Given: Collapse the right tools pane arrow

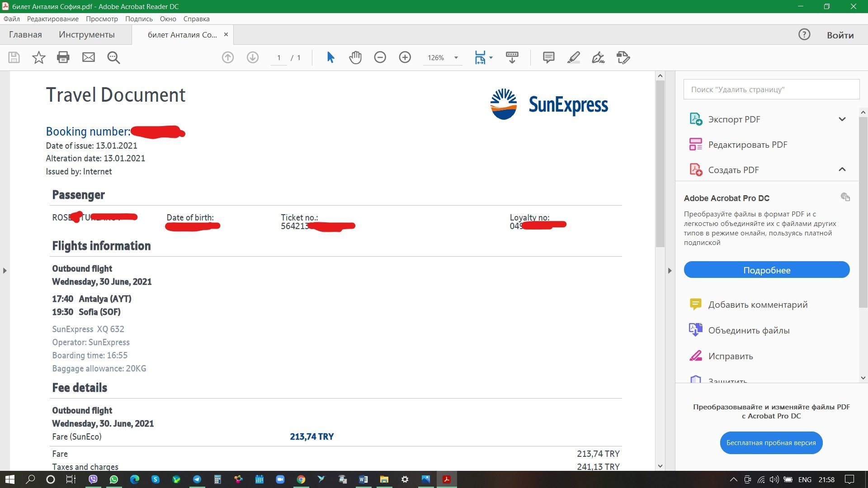Looking at the screenshot, I should [x=670, y=271].
